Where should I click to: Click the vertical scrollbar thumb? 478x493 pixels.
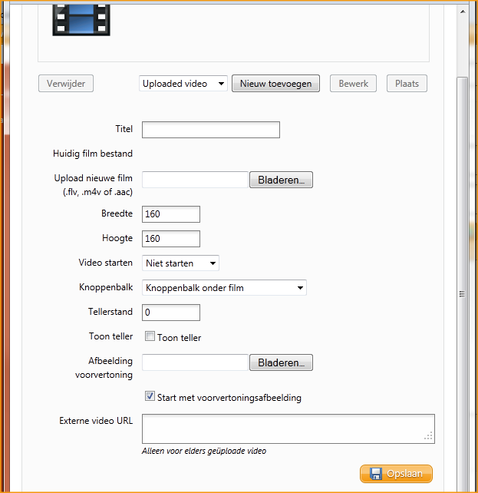(462, 283)
